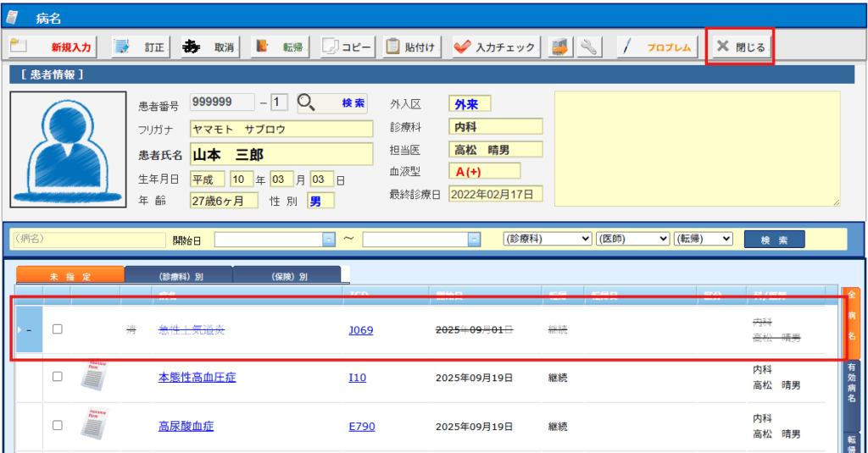Open the 本態性高血圧症 disease name link
This screenshot has width=868, height=453.
[x=197, y=378]
